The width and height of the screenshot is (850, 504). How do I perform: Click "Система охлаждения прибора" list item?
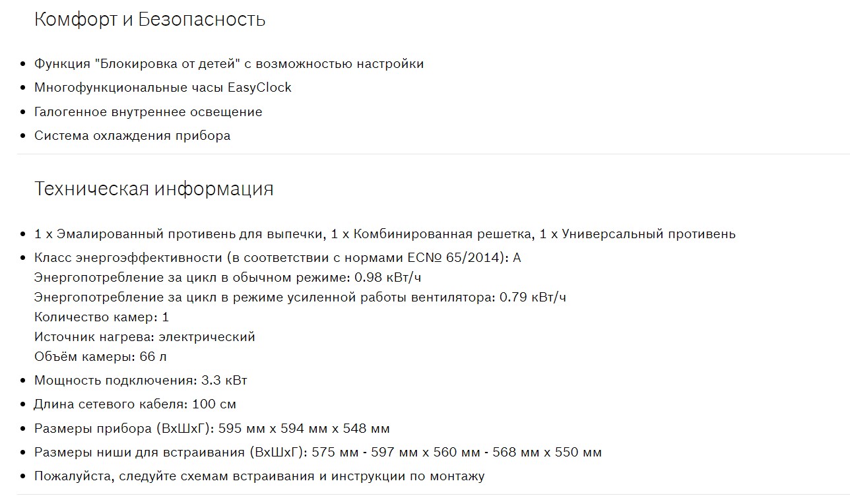(132, 136)
